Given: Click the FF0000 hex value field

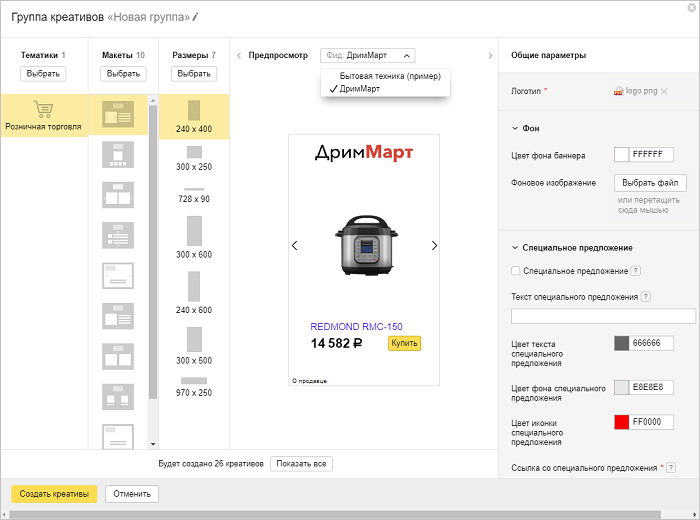Looking at the screenshot, I should [651, 422].
